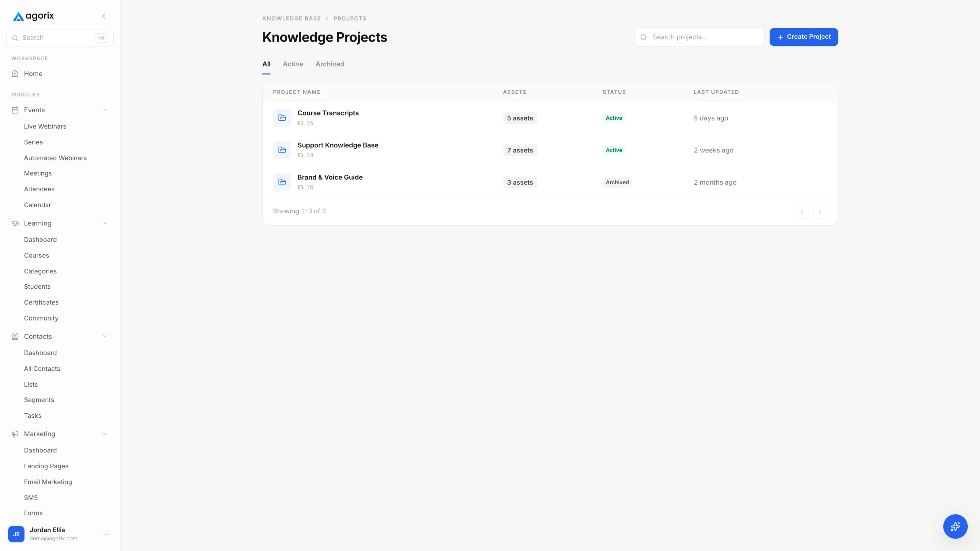The image size is (980, 551).
Task: Collapse the Events module chevron
Action: (x=105, y=110)
